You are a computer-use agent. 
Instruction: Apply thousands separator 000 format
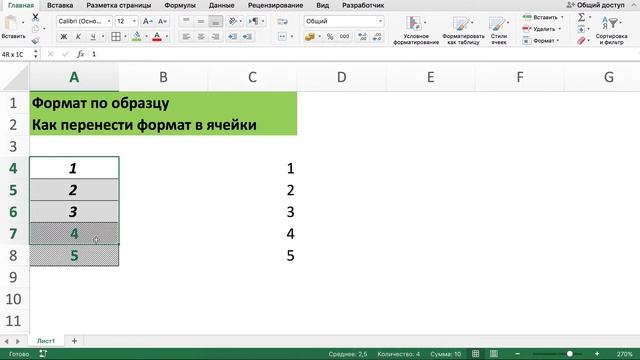pos(344,37)
